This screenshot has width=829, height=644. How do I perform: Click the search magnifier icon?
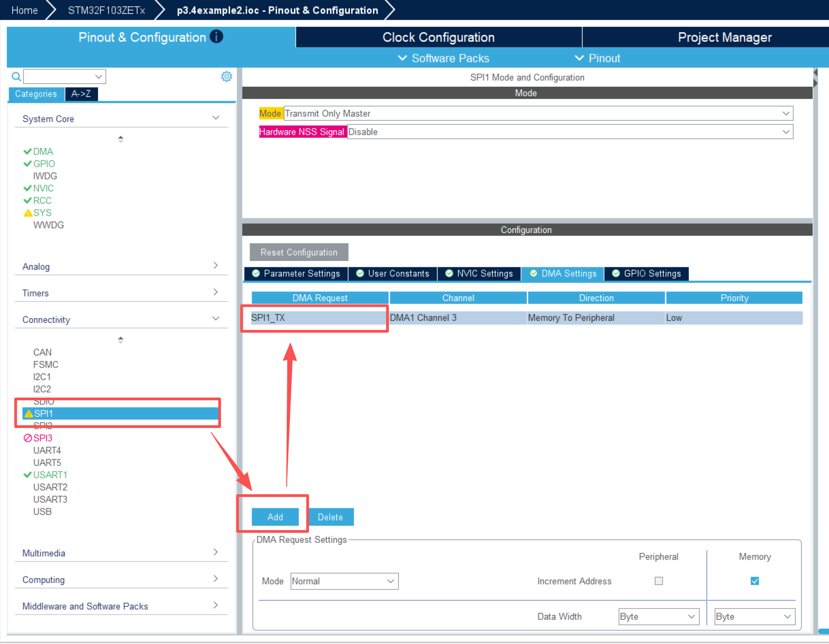[x=16, y=76]
